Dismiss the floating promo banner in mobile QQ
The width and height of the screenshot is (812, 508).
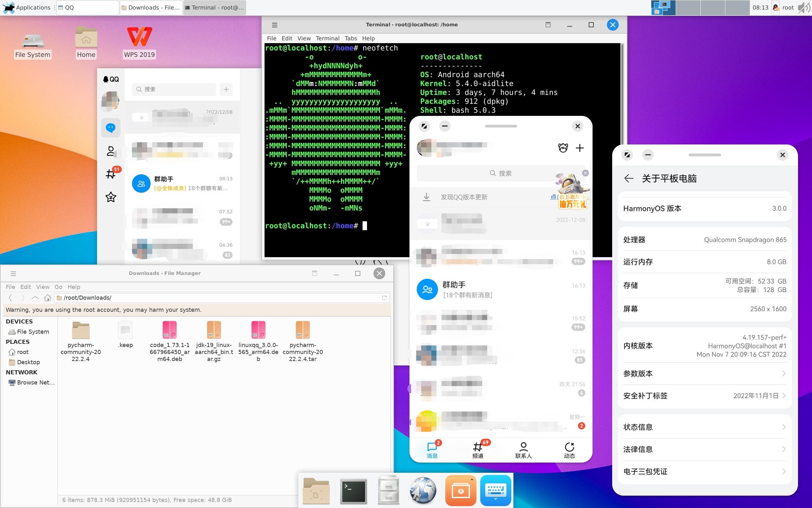586,173
